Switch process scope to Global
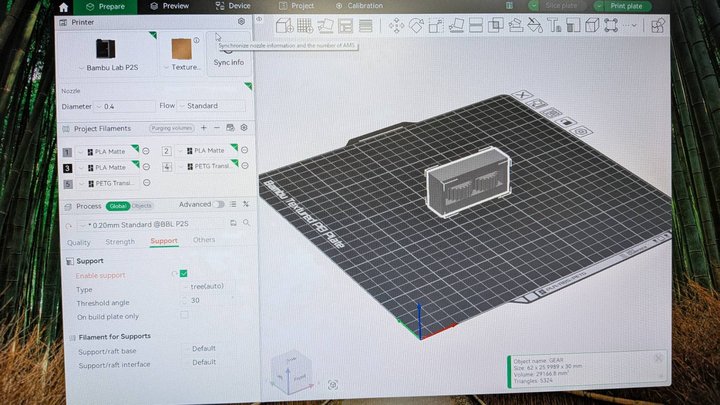The height and width of the screenshot is (405, 720). [118, 206]
